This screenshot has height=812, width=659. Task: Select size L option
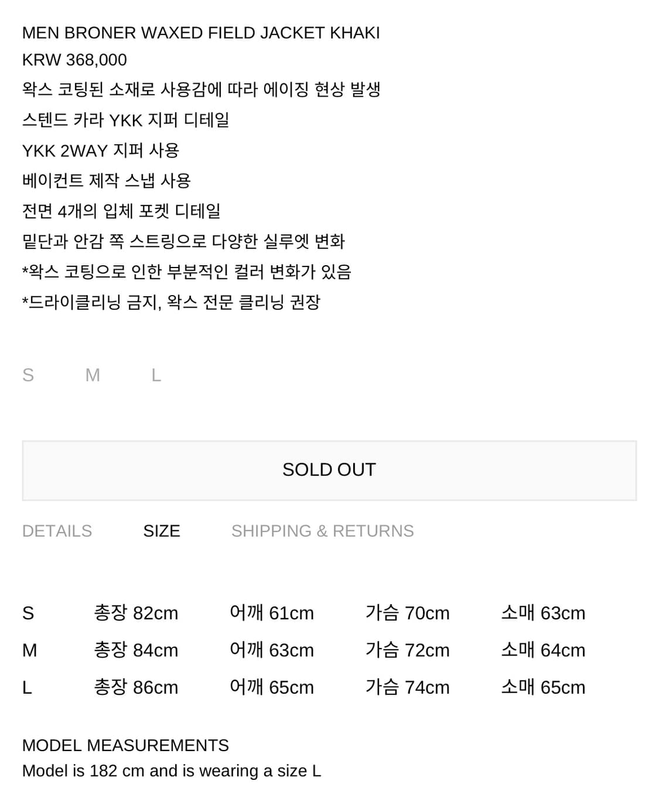point(156,375)
